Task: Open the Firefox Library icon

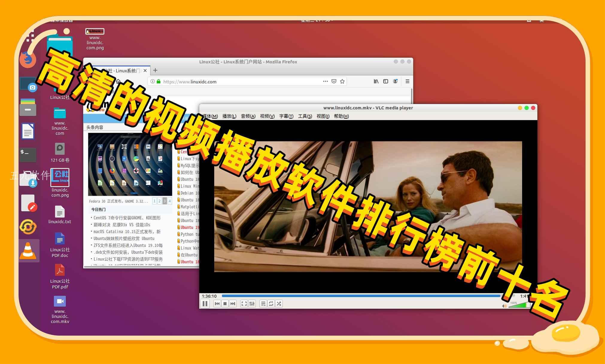Action: (x=376, y=81)
